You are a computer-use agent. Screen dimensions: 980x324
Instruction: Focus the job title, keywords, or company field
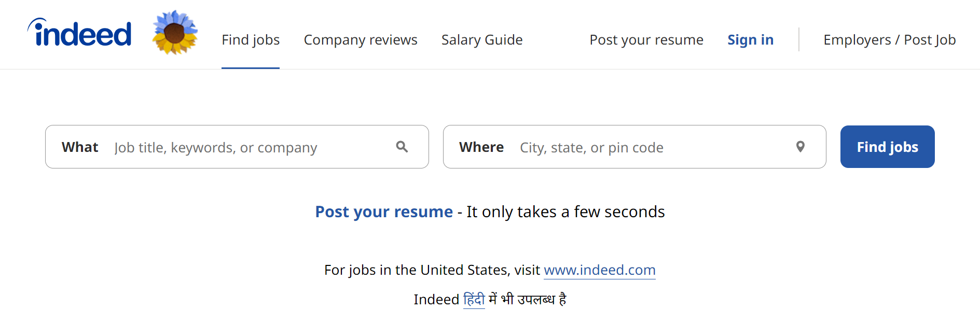(x=249, y=148)
